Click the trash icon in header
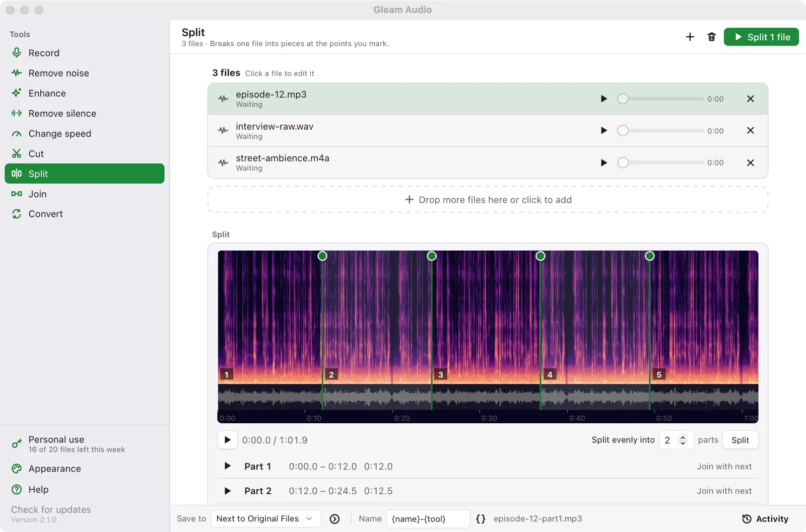The height and width of the screenshot is (532, 806). (711, 37)
